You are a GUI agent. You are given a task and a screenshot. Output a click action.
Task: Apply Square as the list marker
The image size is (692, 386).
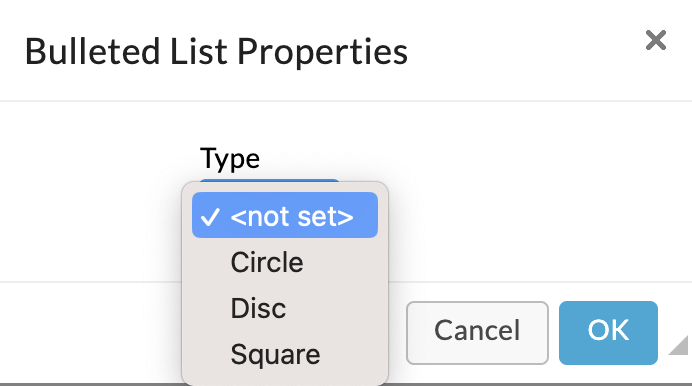(285, 354)
